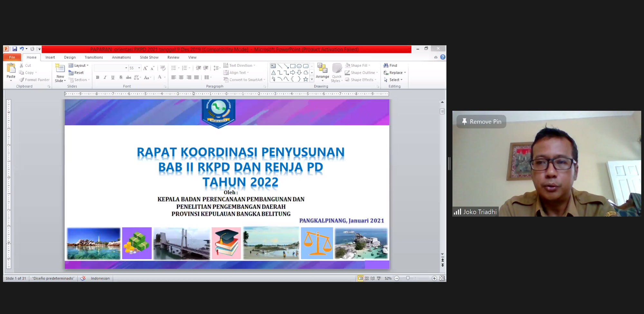644x314 pixels.
Task: Open the Transitions ribbon tab
Action: tap(94, 57)
